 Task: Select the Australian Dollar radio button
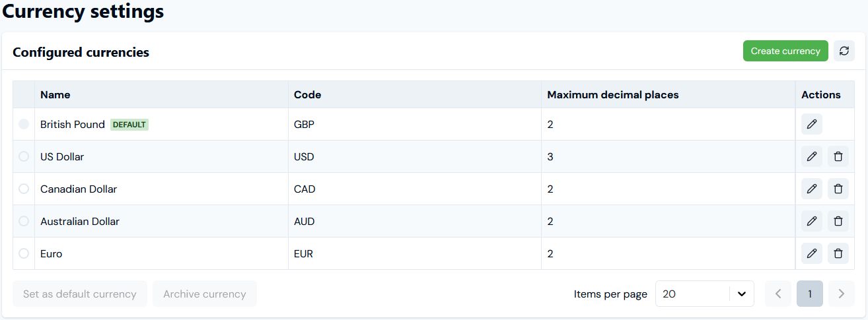[24, 221]
